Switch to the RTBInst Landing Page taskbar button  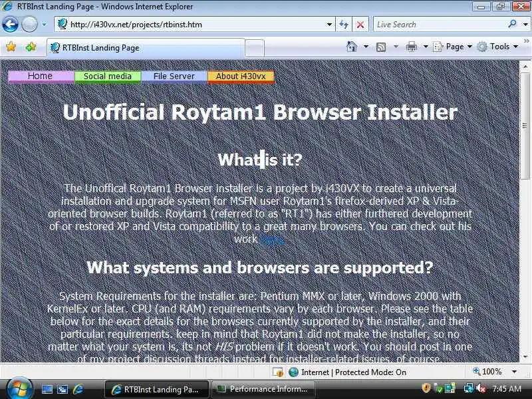pyautogui.click(x=156, y=389)
